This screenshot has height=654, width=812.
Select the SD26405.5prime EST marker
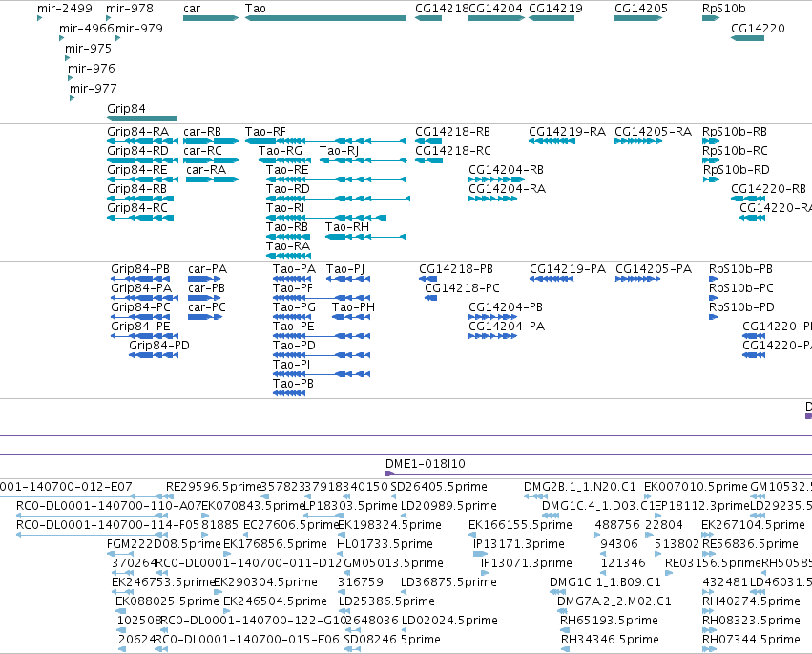point(393,496)
